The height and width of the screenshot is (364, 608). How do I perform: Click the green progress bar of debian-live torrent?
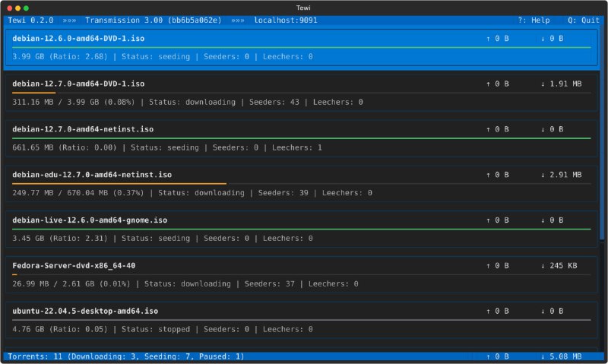301,229
